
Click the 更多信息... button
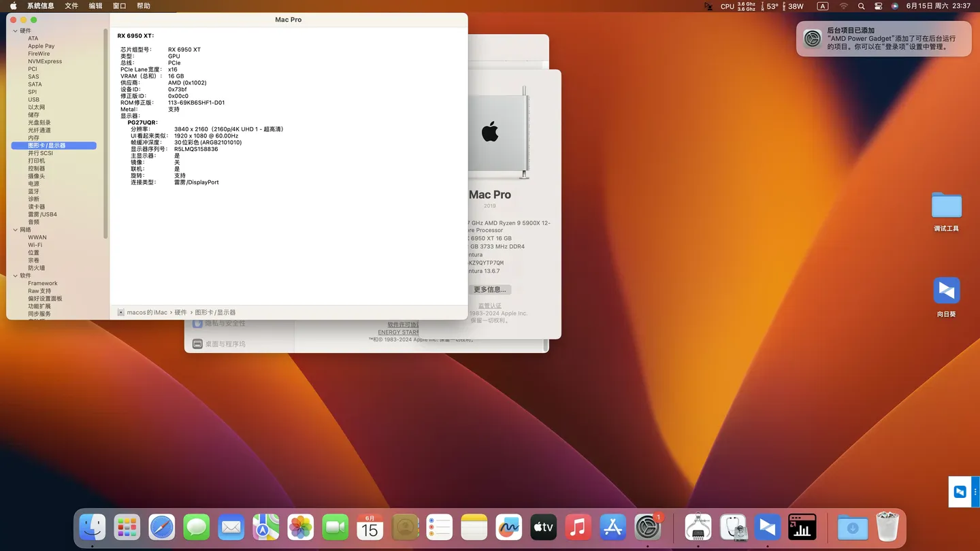(489, 290)
